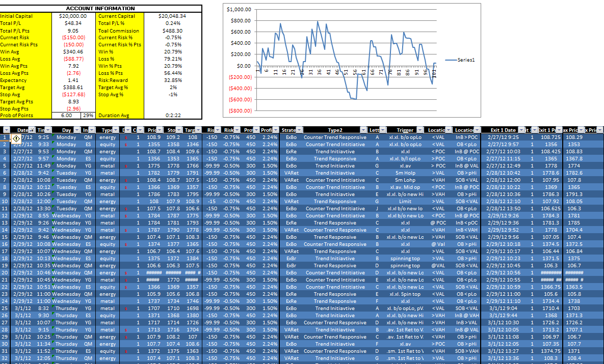Select the ($800.00) axis label on chart
604x364 pixels.
click(x=240, y=111)
